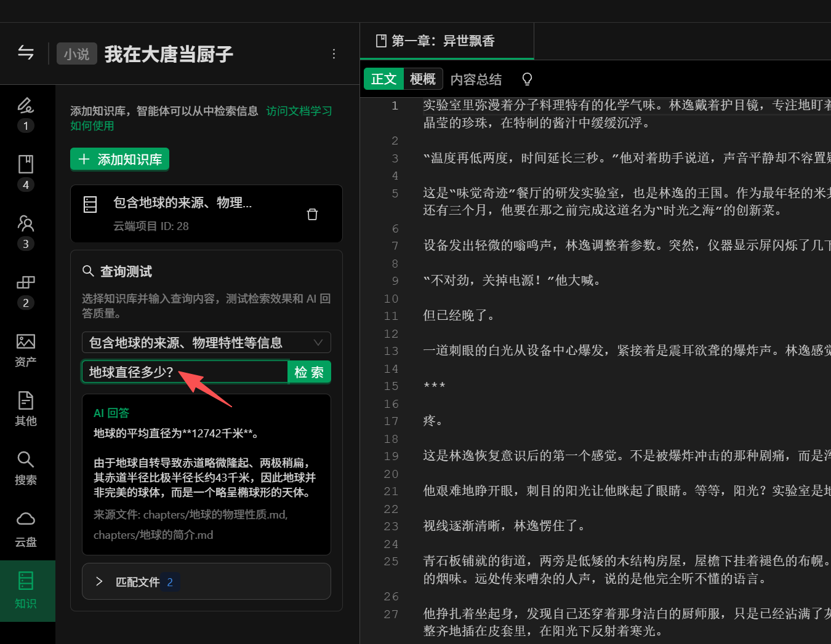831x644 pixels.
Task: Click the lightbulb icon in editor toolbar
Action: pos(527,79)
